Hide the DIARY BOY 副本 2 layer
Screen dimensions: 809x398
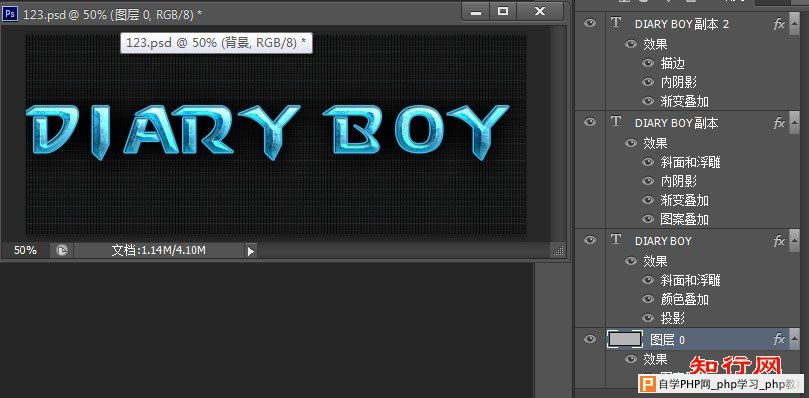pos(590,23)
